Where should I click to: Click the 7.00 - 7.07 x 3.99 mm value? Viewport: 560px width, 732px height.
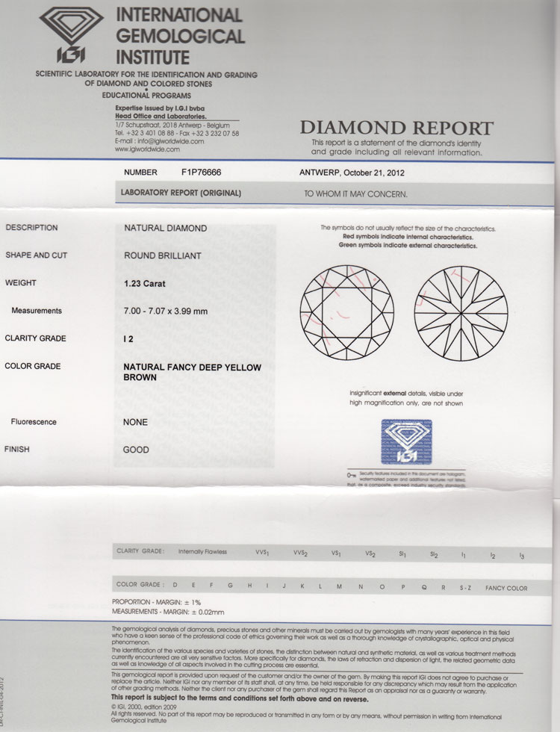tap(165, 311)
